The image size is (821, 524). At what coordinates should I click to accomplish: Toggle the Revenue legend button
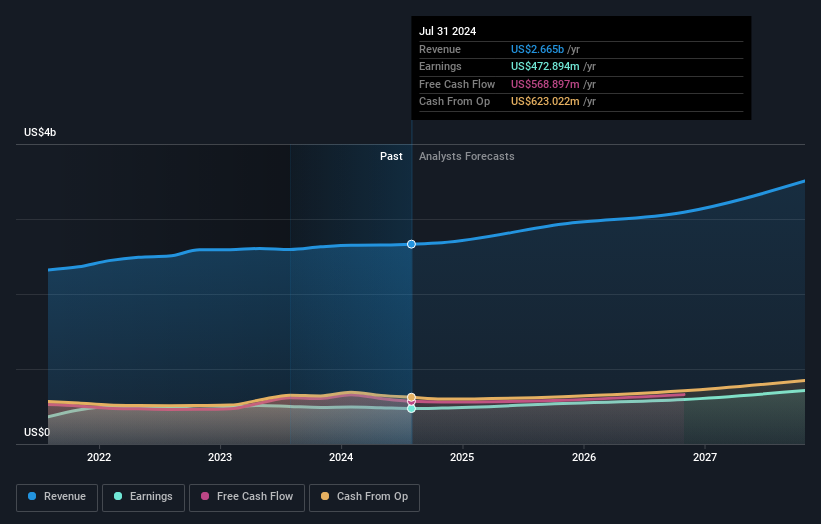coord(57,497)
